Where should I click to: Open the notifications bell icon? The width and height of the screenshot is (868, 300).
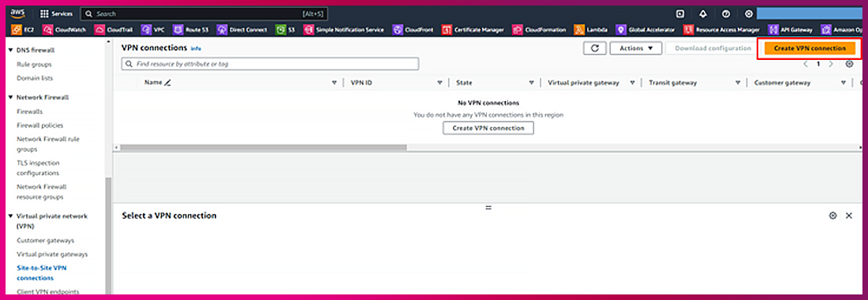[703, 14]
